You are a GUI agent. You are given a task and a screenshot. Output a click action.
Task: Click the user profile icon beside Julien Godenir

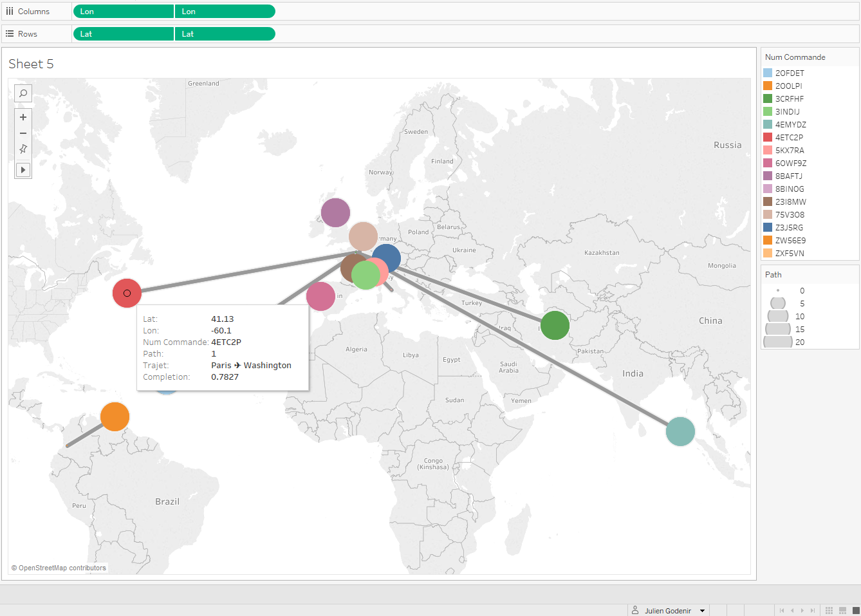tap(635, 610)
